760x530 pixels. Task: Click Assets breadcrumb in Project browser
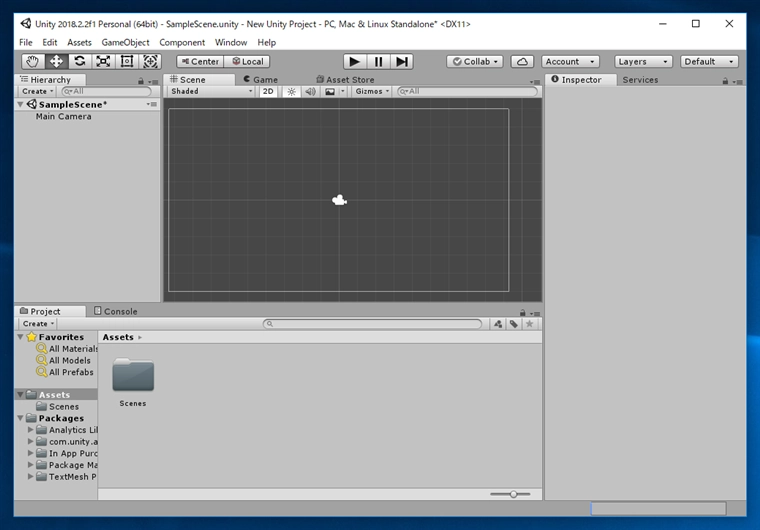coord(118,337)
